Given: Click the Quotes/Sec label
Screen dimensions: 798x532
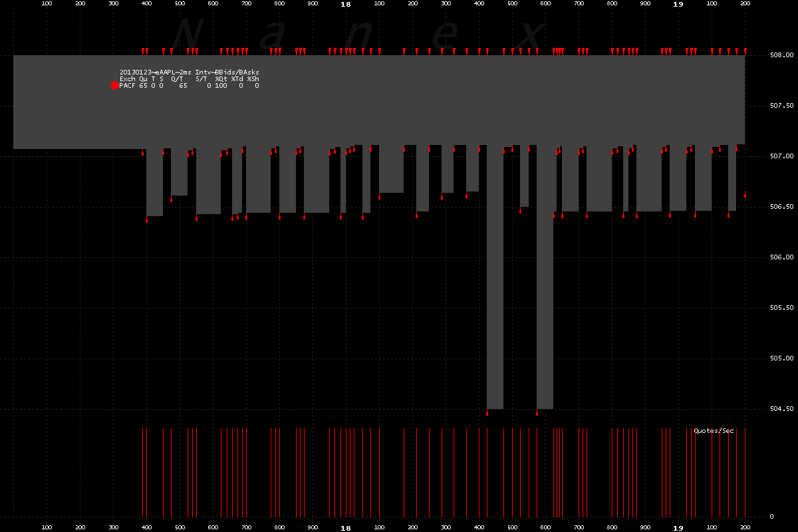Looking at the screenshot, I should coord(714,431).
